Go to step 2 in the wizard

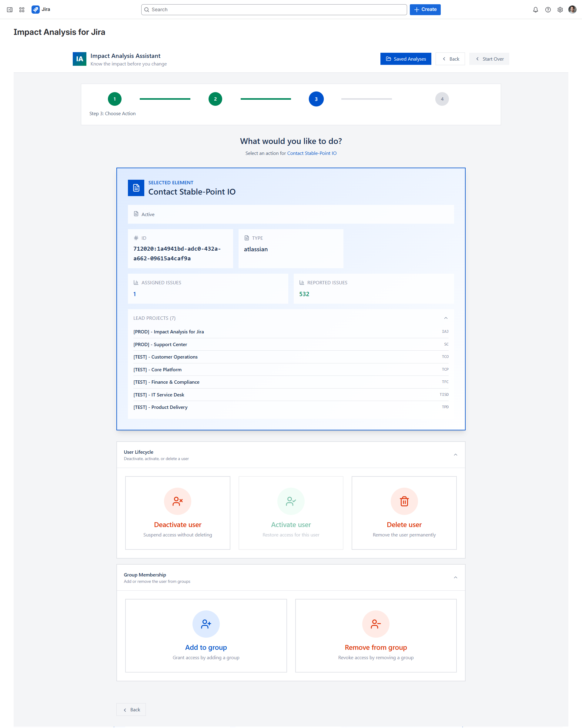[x=215, y=99]
